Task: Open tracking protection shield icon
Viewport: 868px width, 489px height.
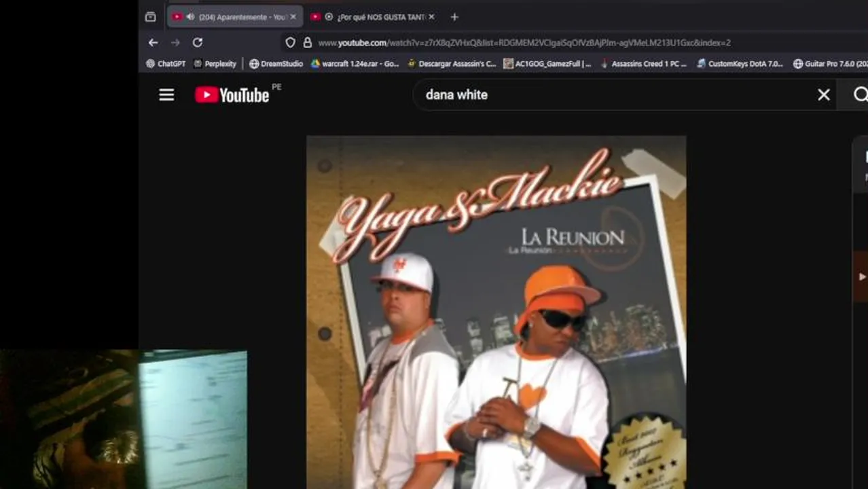Action: (290, 43)
